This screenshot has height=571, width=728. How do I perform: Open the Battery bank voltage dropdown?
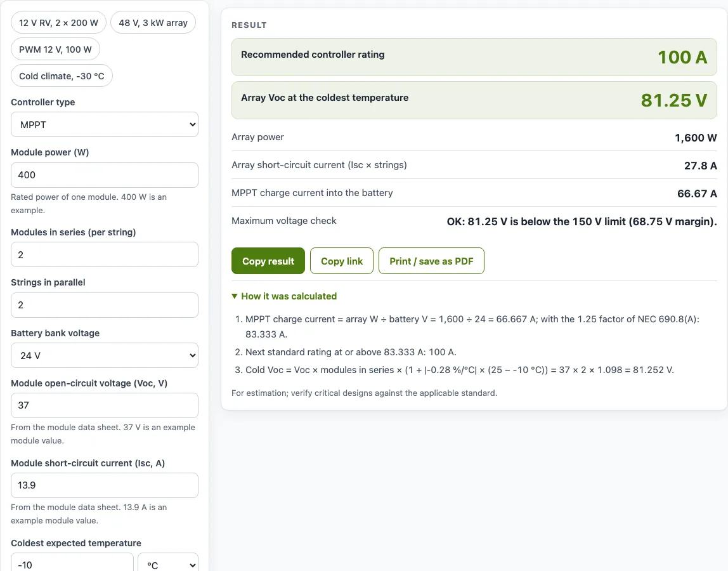point(105,355)
